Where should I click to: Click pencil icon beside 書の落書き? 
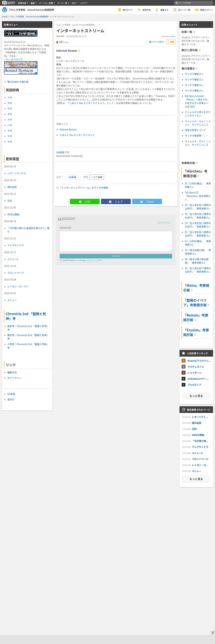pos(197,68)
